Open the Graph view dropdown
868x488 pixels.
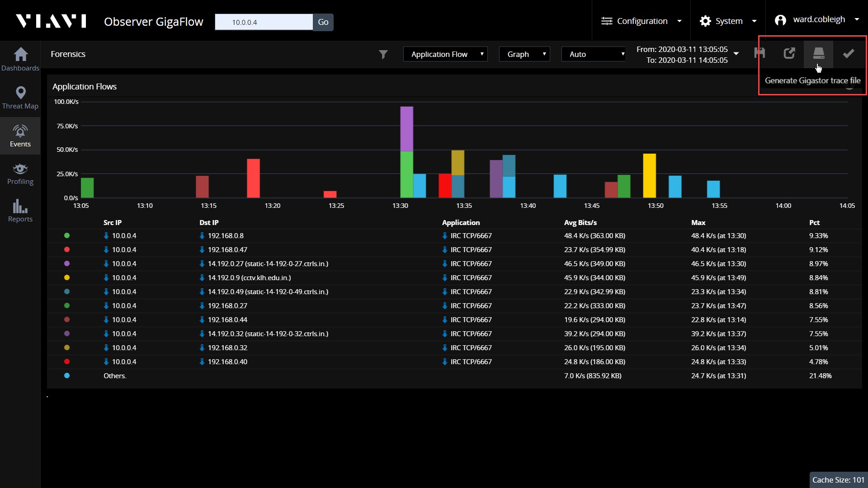(x=524, y=54)
